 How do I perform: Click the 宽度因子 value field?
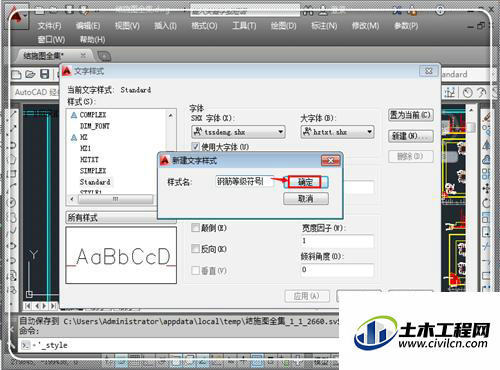tap(337, 241)
